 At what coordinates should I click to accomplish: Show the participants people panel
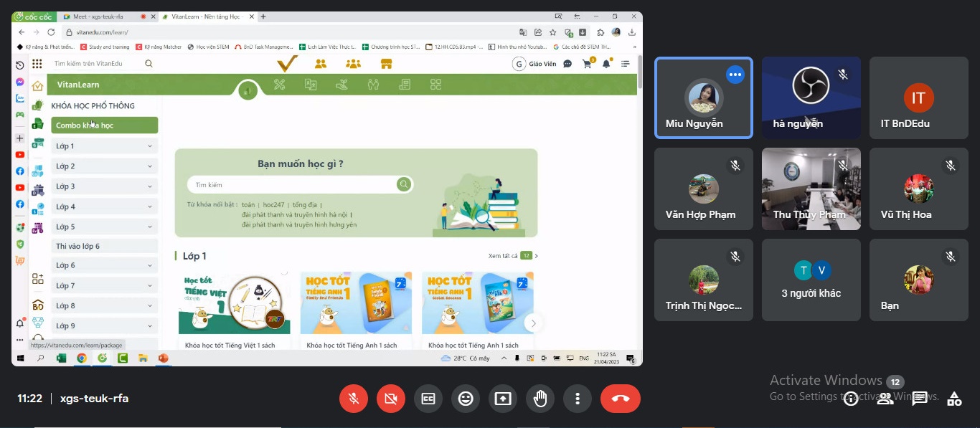[885, 399]
